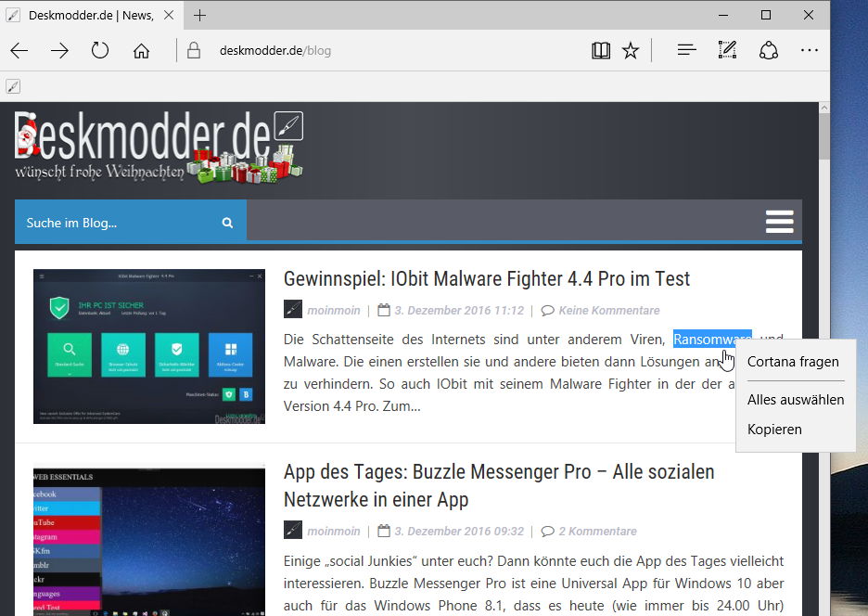
Task: Choose 'Kopieren' from the context menu
Action: point(774,430)
